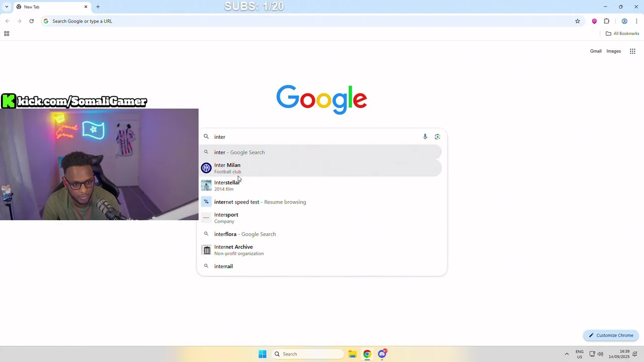The height and width of the screenshot is (362, 644).
Task: Click the Internet Archive logo icon
Action: [x=206, y=250]
